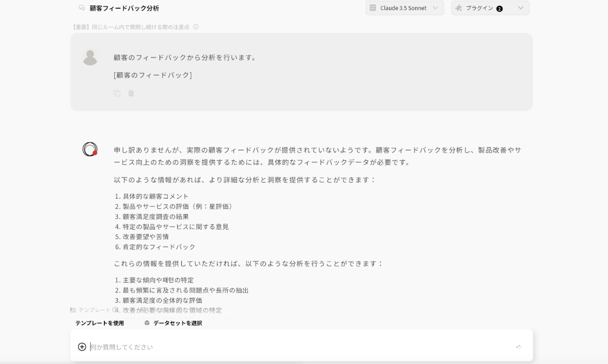This screenshot has height=364, width=608.
Task: Open the Claude 3.5 Sonnet model dropdown
Action: [x=405, y=8]
